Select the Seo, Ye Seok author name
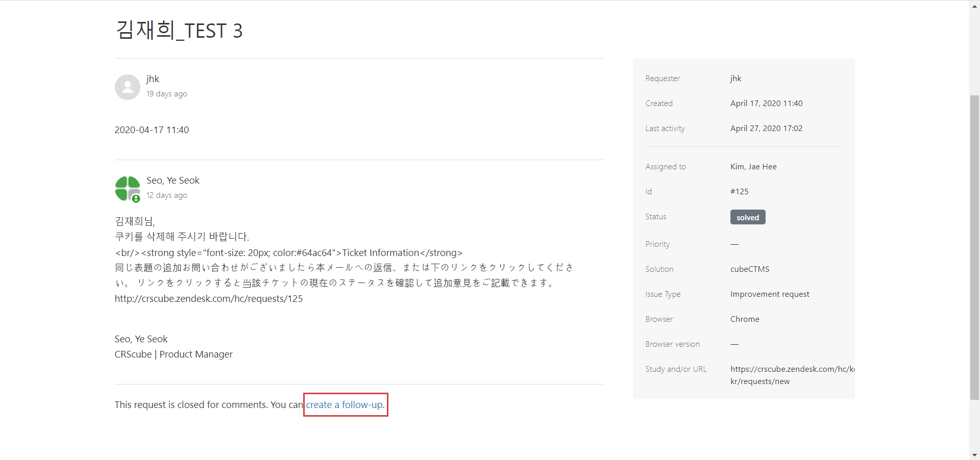Viewport: 980px width, 460px height. (x=173, y=181)
